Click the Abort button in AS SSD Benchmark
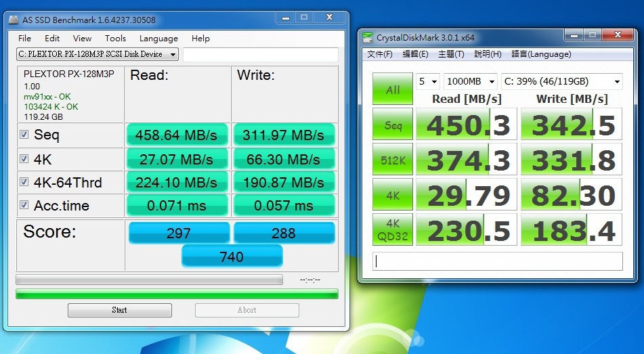Viewport: 644px width, 354px height. (x=247, y=310)
